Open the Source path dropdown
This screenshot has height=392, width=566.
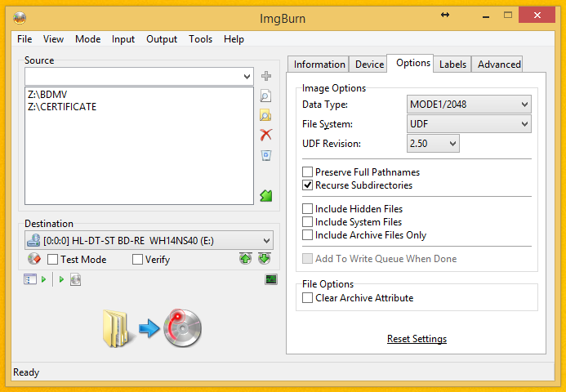coord(247,77)
